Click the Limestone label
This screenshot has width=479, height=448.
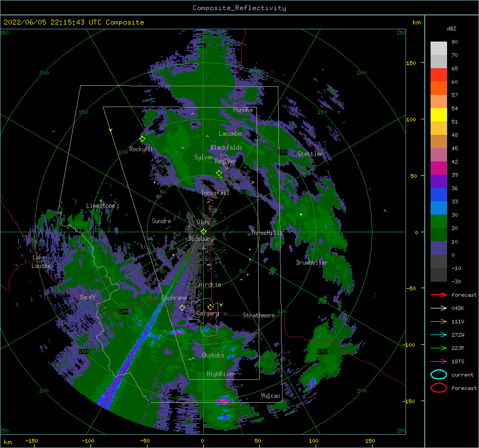coord(101,206)
